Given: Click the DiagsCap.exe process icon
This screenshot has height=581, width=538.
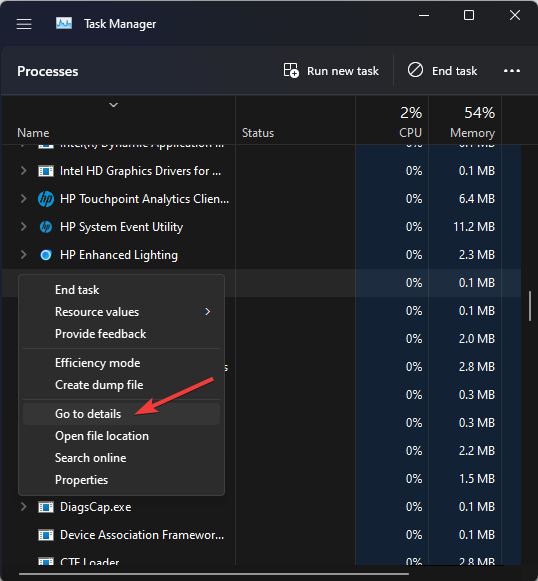Looking at the screenshot, I should pos(46,507).
